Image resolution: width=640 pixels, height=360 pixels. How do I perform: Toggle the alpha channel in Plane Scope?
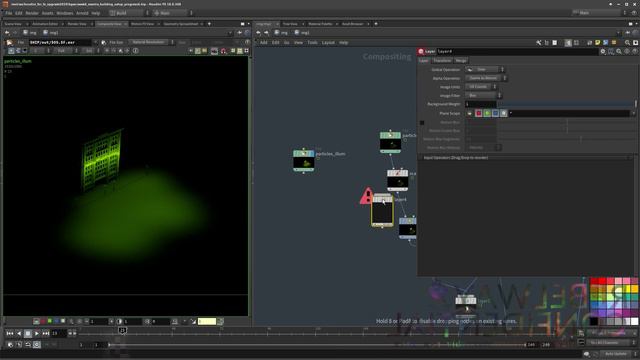tap(504, 113)
